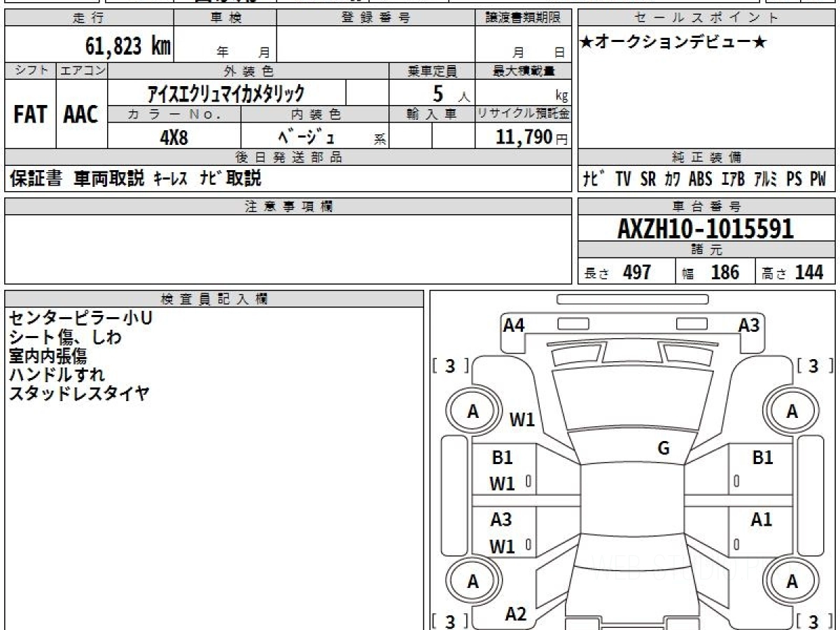Viewport: 840px width, 630px height.
Task: Click the 検査員記入欄 header
Action: [x=214, y=299]
